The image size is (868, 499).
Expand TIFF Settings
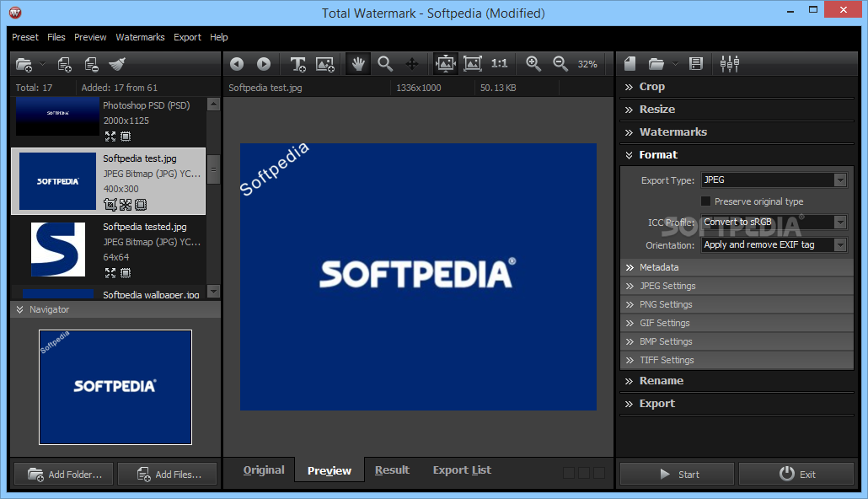pos(737,361)
